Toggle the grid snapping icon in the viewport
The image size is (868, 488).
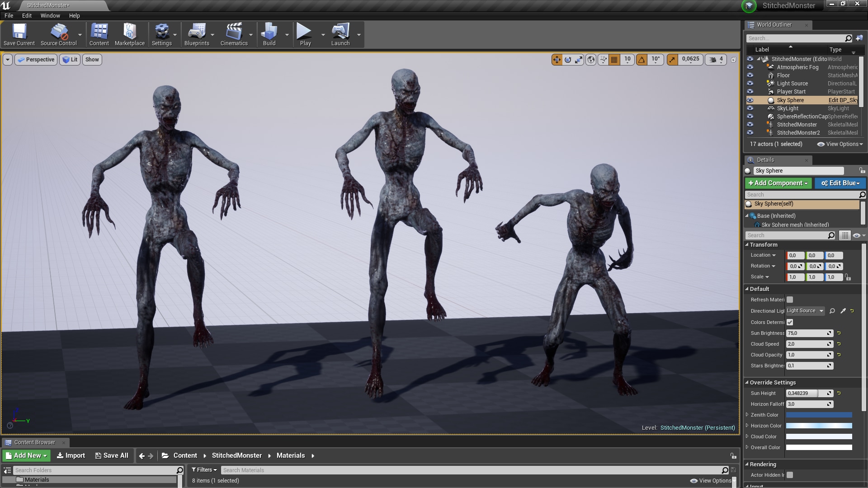[x=614, y=60]
